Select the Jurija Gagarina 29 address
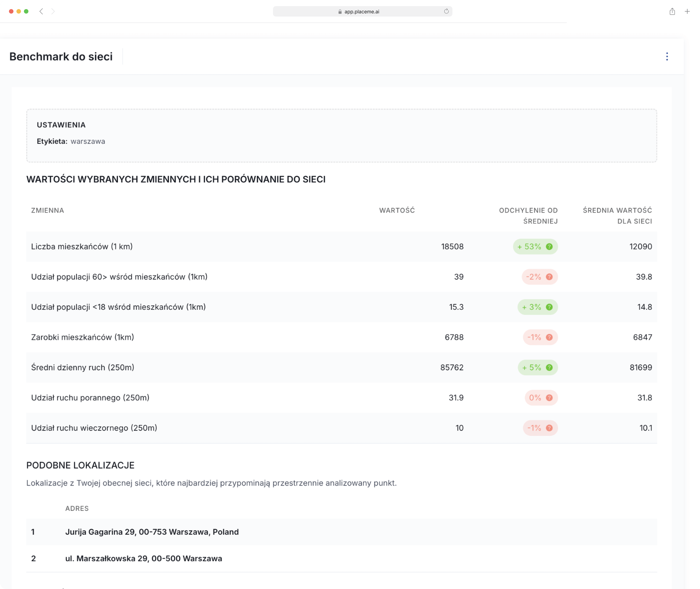This screenshot has height=589, width=700. tap(152, 532)
